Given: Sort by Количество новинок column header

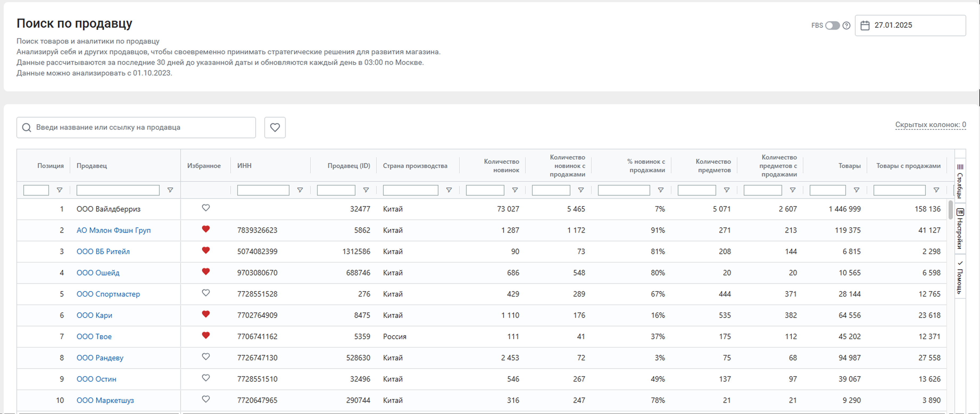Looking at the screenshot, I should tap(501, 166).
